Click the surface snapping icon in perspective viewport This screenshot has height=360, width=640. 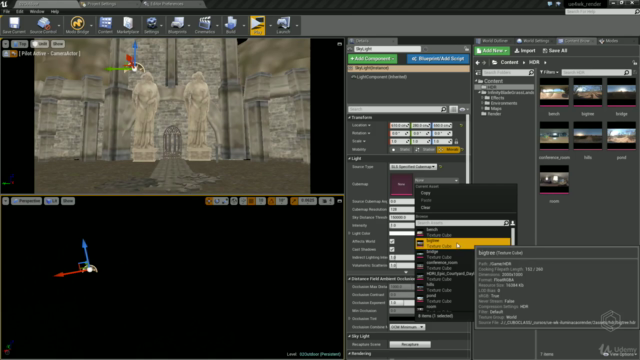click(243, 201)
